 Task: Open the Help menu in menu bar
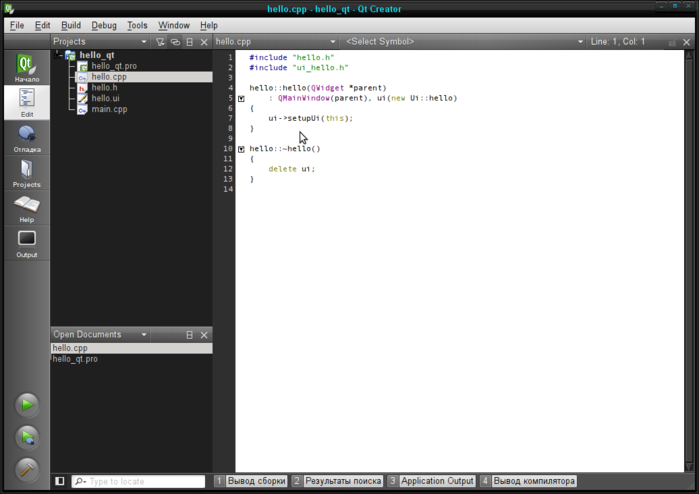pyautogui.click(x=209, y=25)
